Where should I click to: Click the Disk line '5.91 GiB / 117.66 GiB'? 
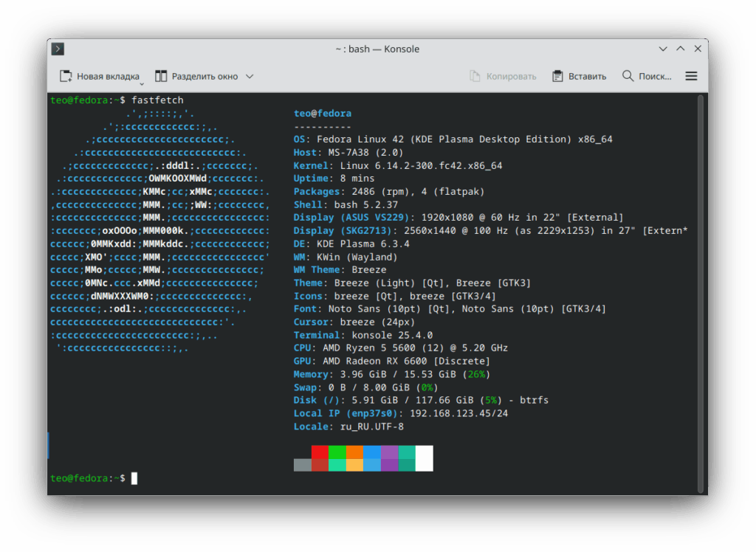tap(421, 400)
